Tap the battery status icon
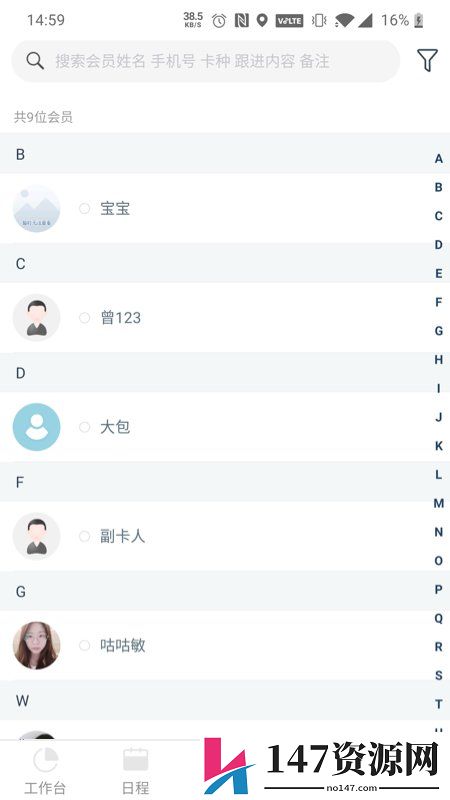Screen dimensions: 450x800 [x=419, y=20]
